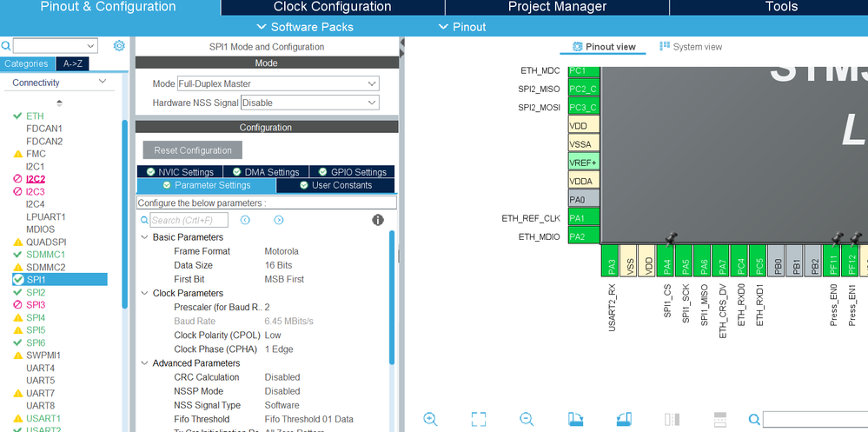Click the Data Size value 16 Bits
868x432 pixels.
pyautogui.click(x=278, y=265)
